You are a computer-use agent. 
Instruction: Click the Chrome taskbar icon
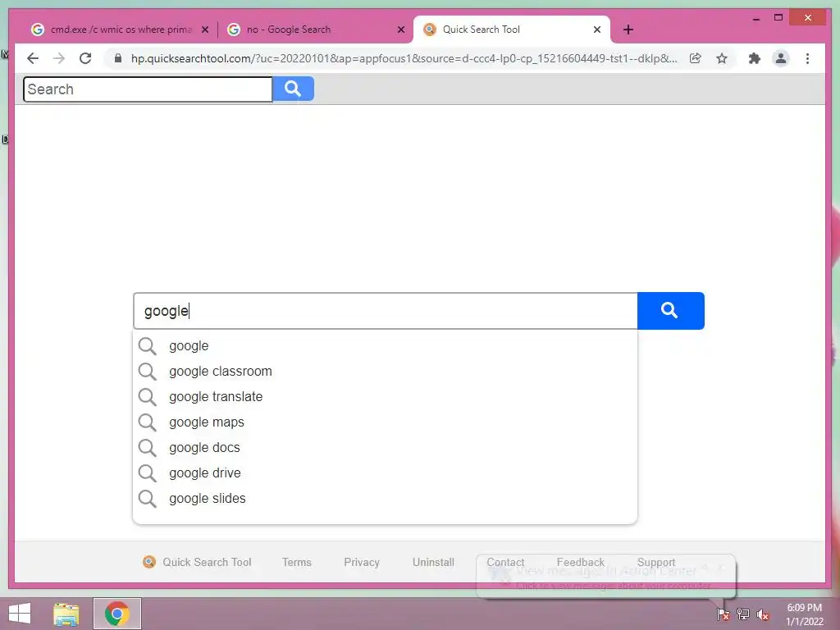(x=117, y=614)
